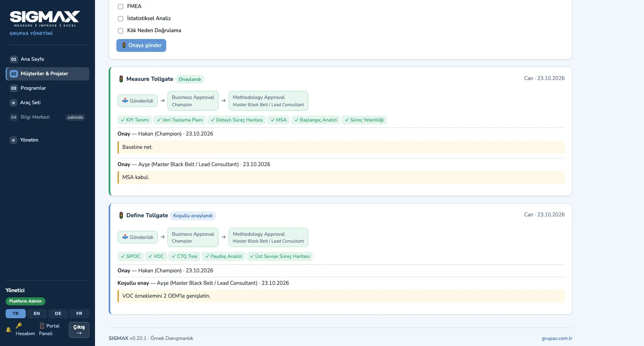Click the MSA checklist chip
Viewport: 644px width, 346px height.
(279, 120)
